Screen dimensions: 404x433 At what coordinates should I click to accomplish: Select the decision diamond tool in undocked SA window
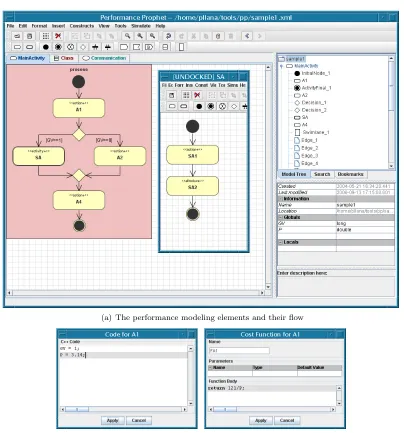click(234, 106)
